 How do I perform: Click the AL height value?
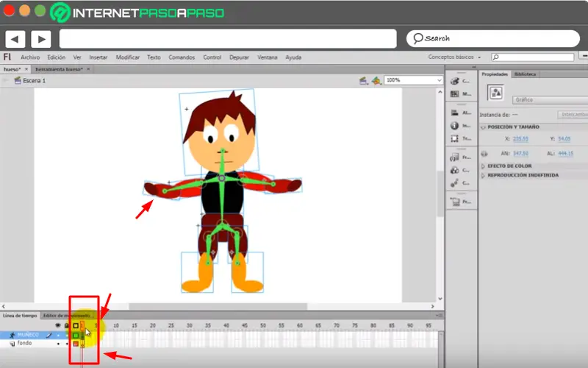(x=565, y=154)
